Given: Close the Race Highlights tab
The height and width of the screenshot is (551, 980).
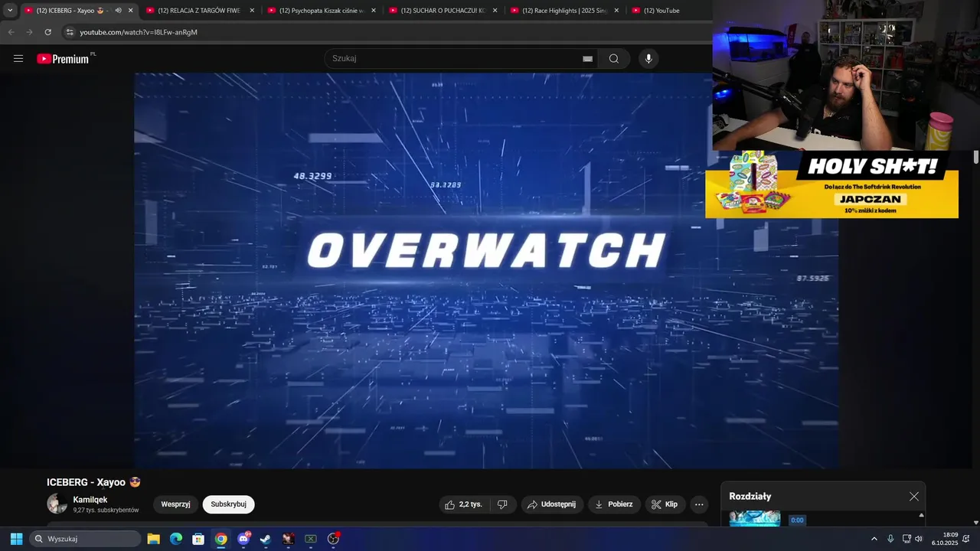Looking at the screenshot, I should 616,11.
